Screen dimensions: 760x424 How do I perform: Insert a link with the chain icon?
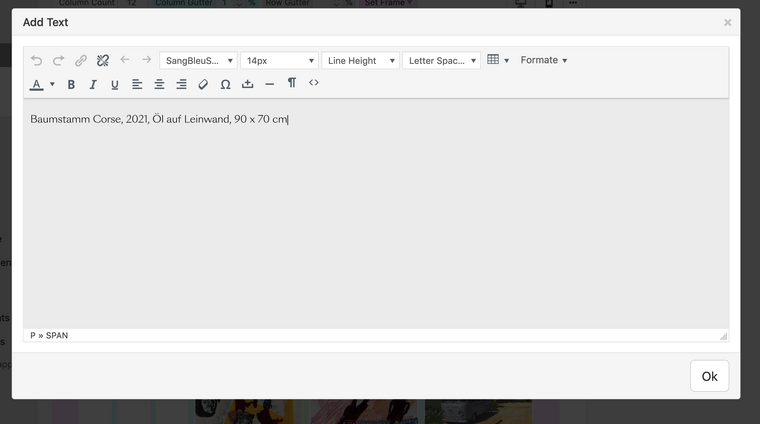81,60
